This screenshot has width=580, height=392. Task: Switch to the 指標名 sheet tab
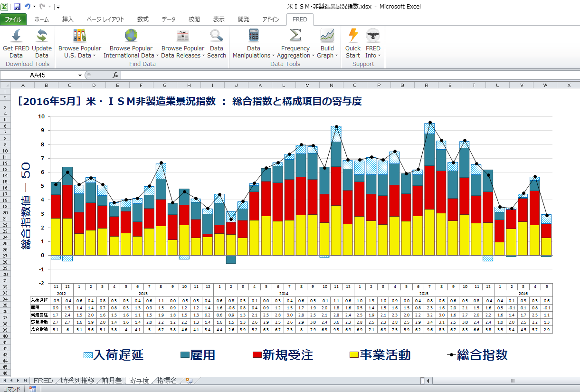click(167, 381)
